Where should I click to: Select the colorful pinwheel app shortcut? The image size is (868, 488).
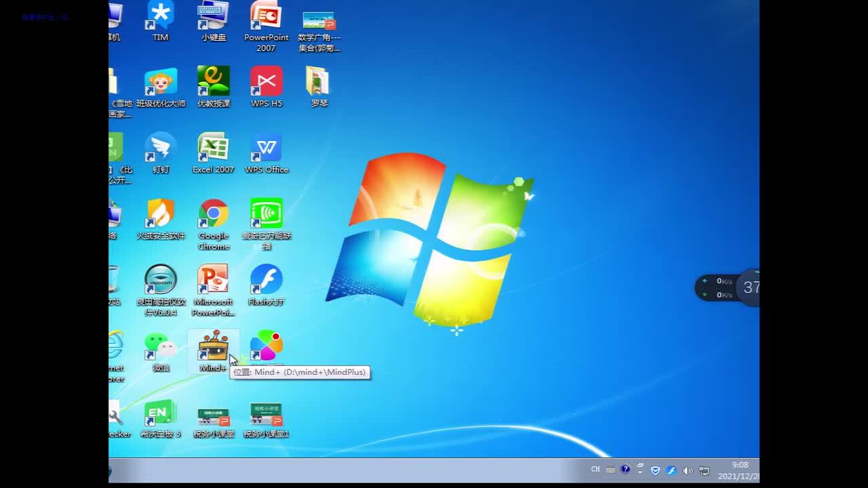tap(267, 346)
